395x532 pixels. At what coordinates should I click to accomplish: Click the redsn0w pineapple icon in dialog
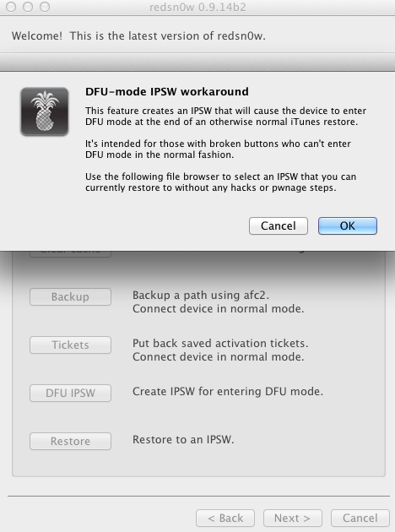pyautogui.click(x=45, y=111)
